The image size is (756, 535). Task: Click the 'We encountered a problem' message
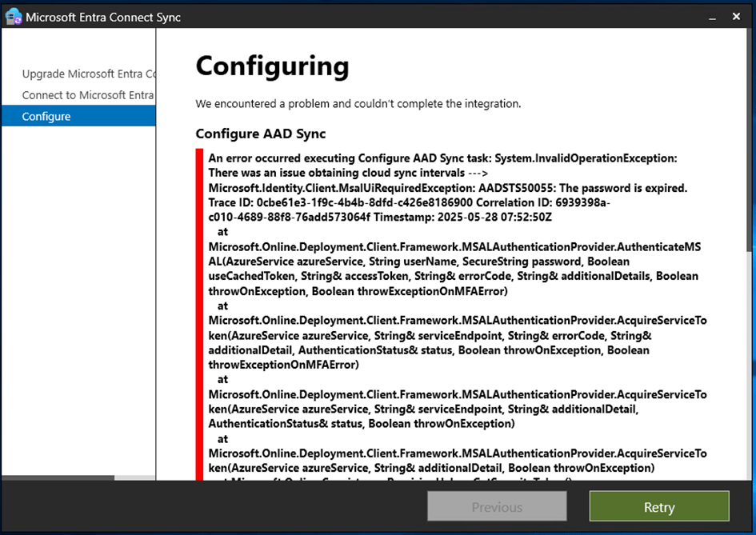[358, 104]
